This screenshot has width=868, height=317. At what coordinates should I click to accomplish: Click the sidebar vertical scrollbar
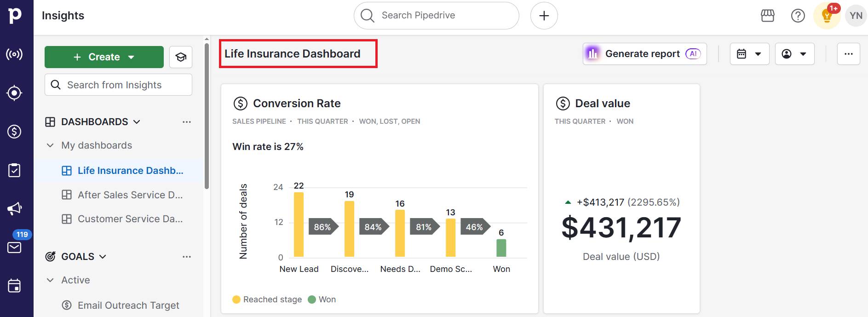207,115
